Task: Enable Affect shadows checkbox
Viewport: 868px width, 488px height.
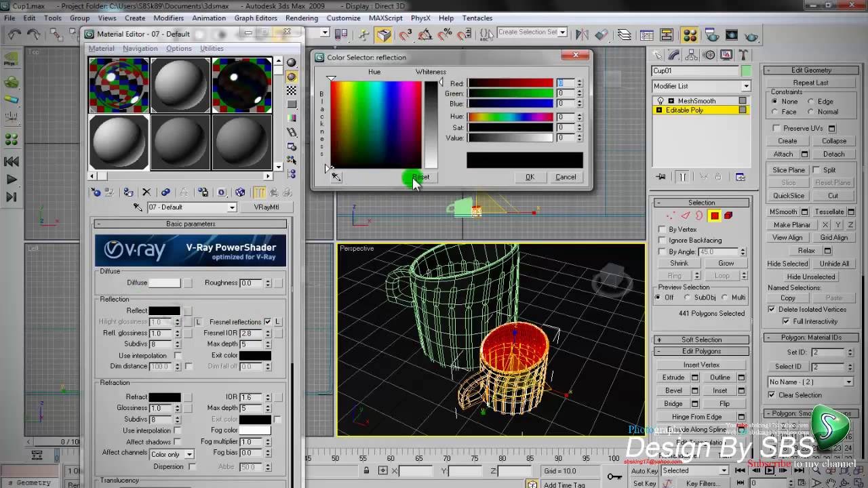Action: click(178, 442)
